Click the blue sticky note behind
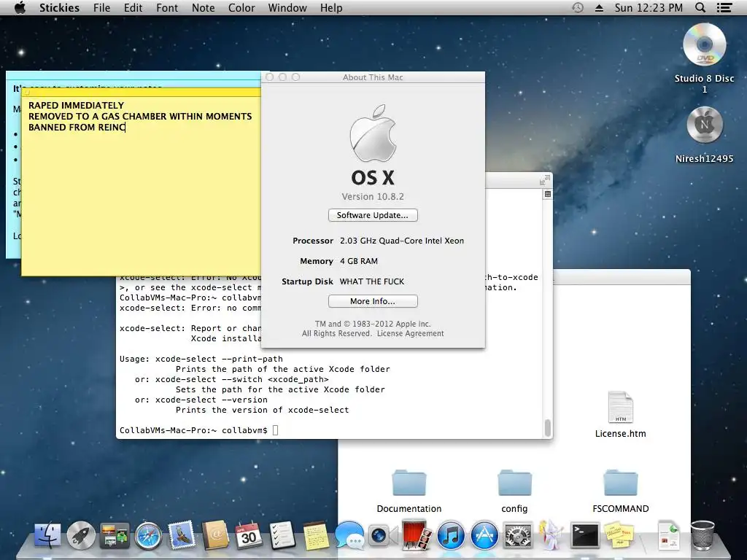The image size is (747, 560). coord(13,167)
